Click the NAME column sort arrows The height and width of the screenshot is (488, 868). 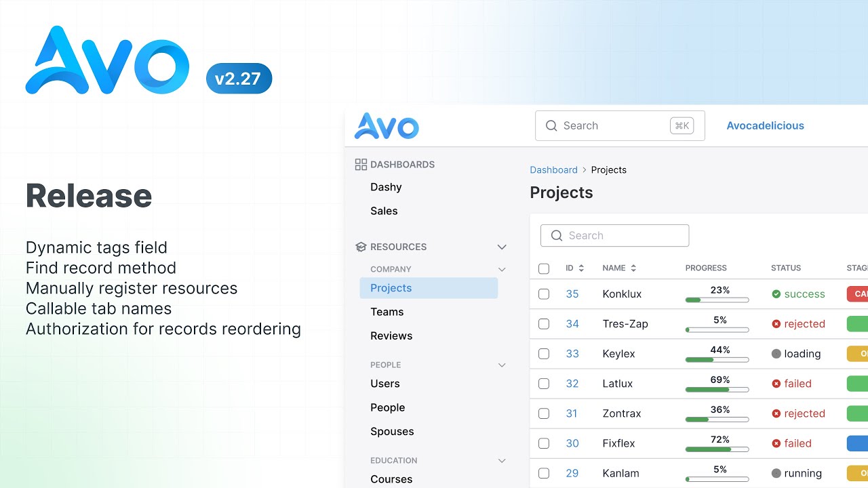(633, 268)
